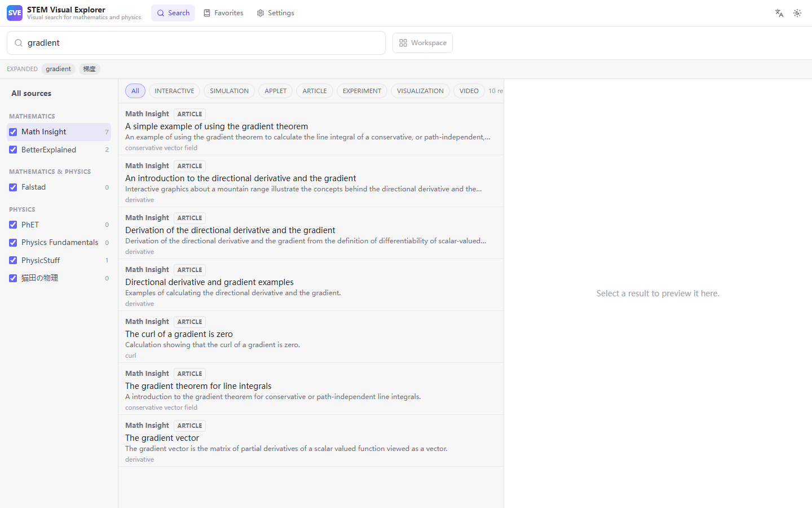Screen dimensions: 812x508
Task: Click the gradient search input field
Action: click(196, 43)
